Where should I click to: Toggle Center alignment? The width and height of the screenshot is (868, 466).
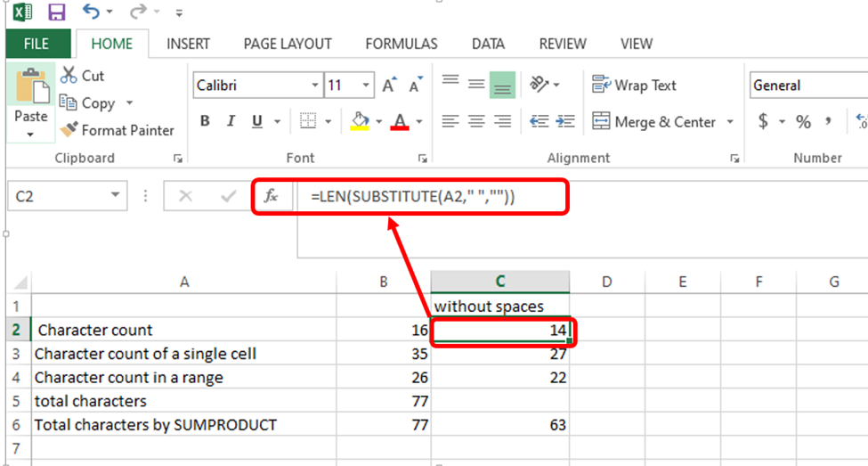click(476, 121)
